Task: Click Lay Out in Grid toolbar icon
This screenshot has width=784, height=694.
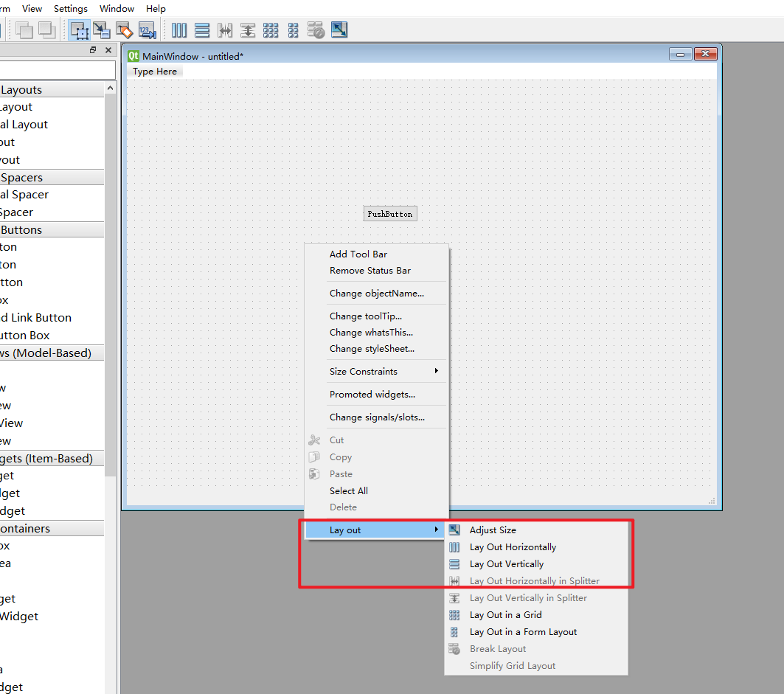Action: point(271,30)
